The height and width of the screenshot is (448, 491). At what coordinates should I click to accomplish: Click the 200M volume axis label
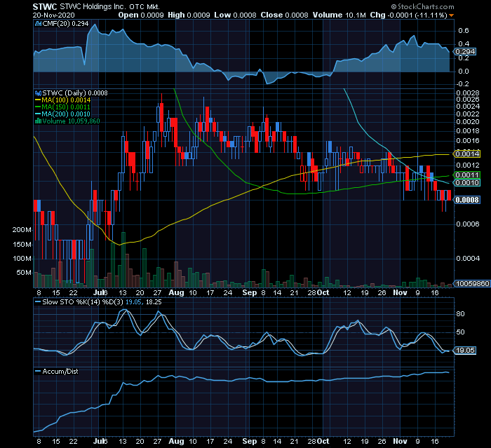pyautogui.click(x=22, y=230)
